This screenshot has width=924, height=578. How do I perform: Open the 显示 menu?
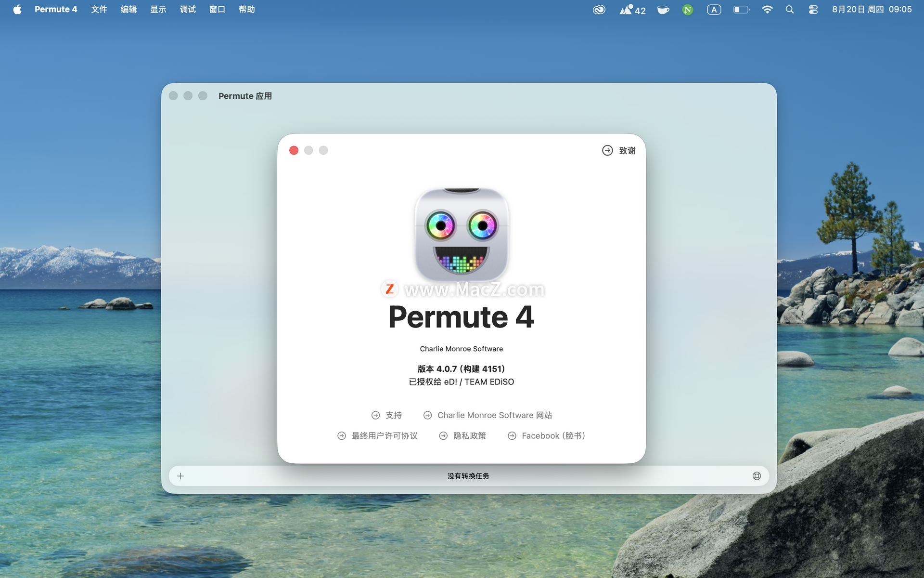coord(158,10)
